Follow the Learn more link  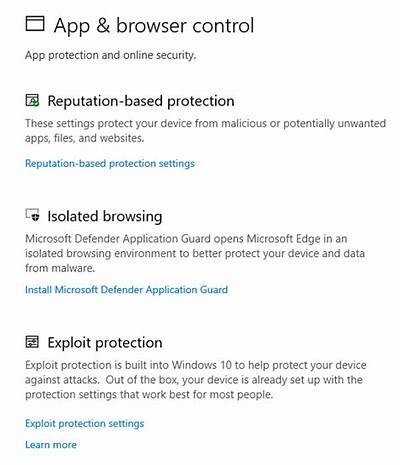[51, 445]
